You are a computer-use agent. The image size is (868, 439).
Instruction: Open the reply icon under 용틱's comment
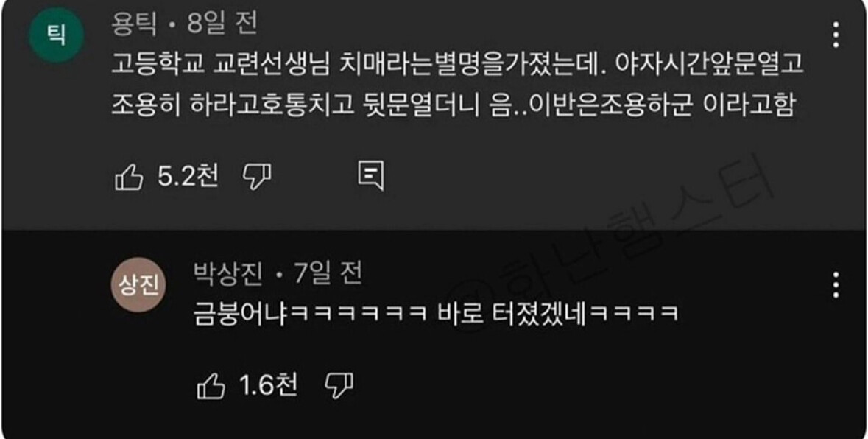click(x=371, y=177)
